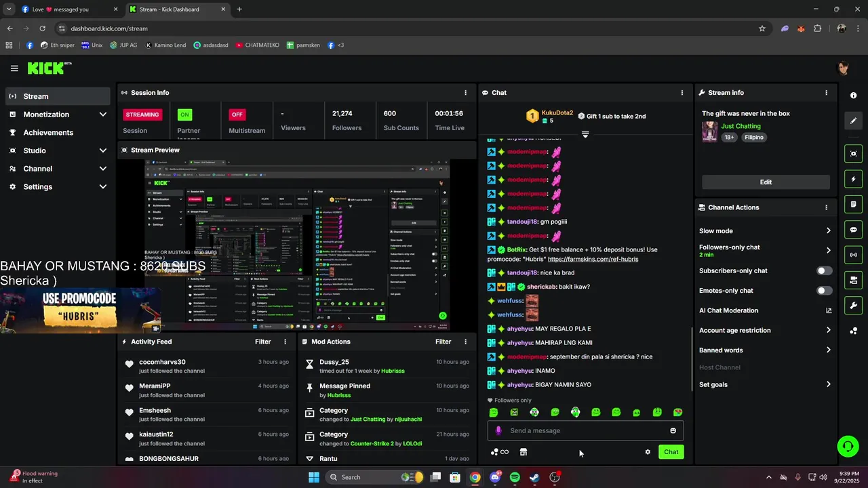Image resolution: width=868 pixels, height=488 pixels.
Task: Open Achievements in the sidebar
Action: (58, 133)
